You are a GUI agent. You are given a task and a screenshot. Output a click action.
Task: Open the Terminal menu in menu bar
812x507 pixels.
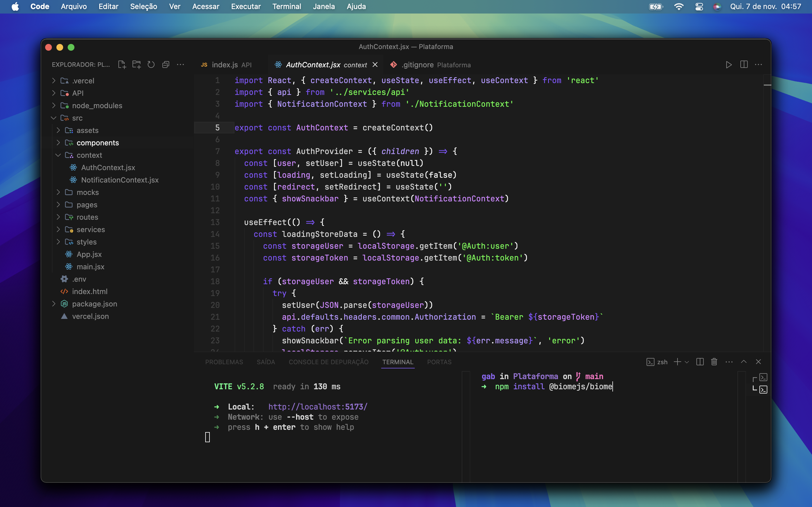(286, 7)
